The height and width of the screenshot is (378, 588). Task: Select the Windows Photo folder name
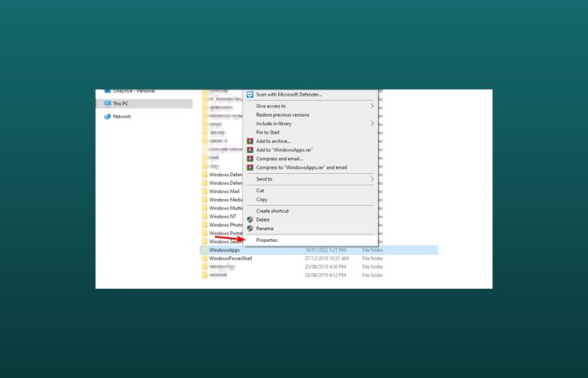226,225
